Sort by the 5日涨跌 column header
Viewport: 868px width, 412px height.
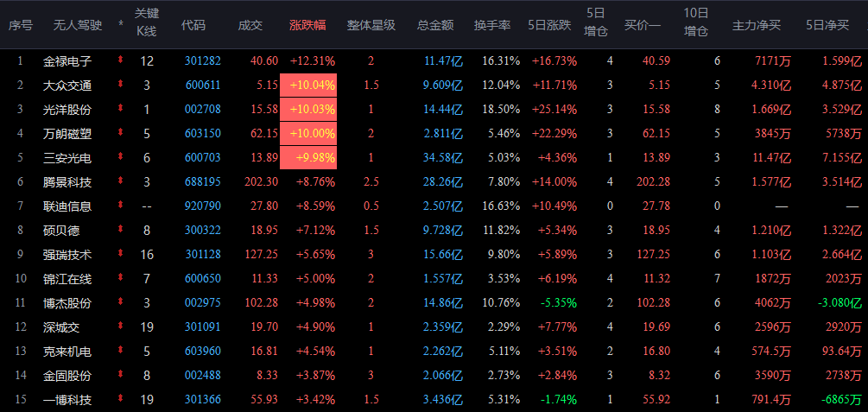[549, 25]
